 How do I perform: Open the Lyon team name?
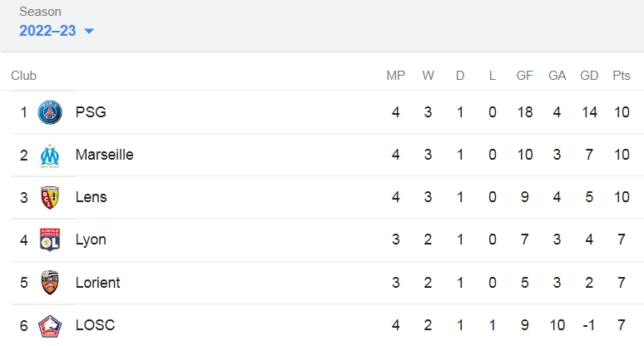pos(91,240)
